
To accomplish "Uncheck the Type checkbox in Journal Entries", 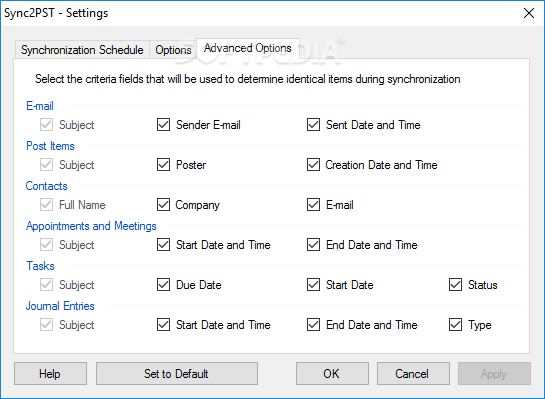I will [x=455, y=324].
